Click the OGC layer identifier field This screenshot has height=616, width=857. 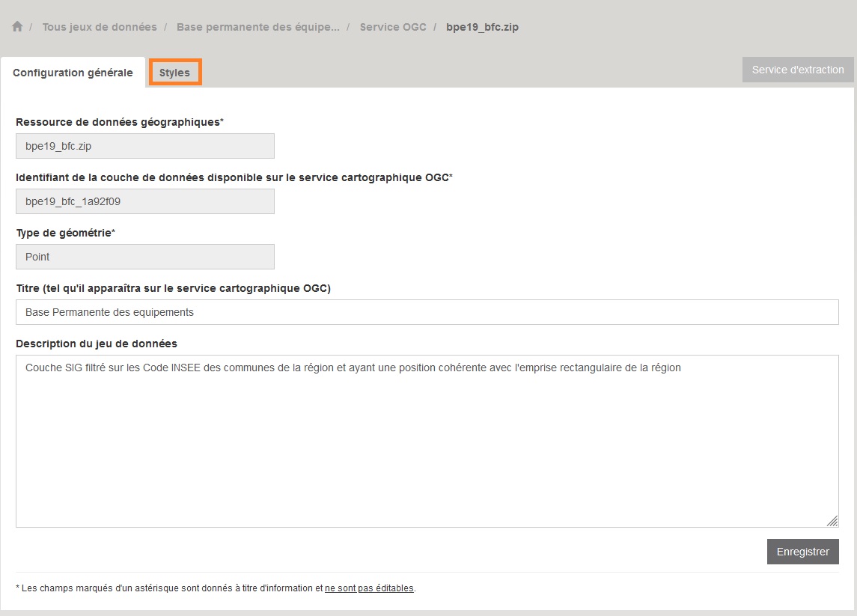[145, 201]
